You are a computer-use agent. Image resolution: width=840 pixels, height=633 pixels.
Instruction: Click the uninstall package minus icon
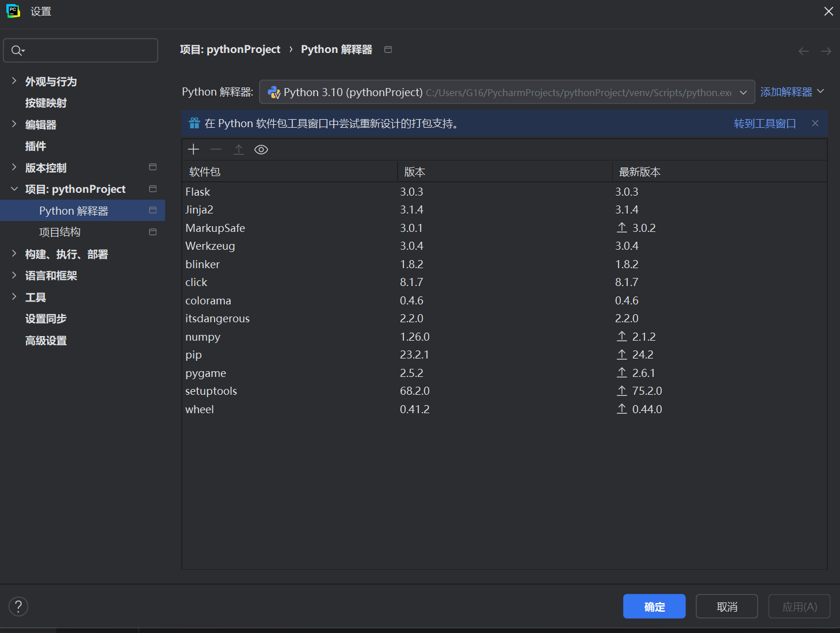click(x=216, y=150)
